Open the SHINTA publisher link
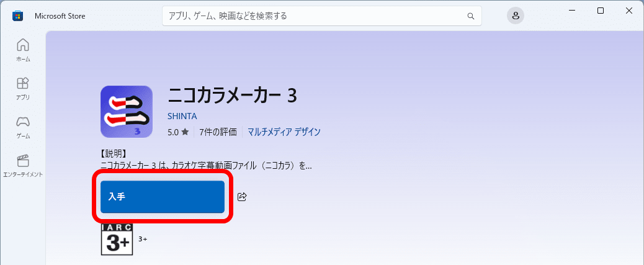644x265 pixels. tap(182, 116)
